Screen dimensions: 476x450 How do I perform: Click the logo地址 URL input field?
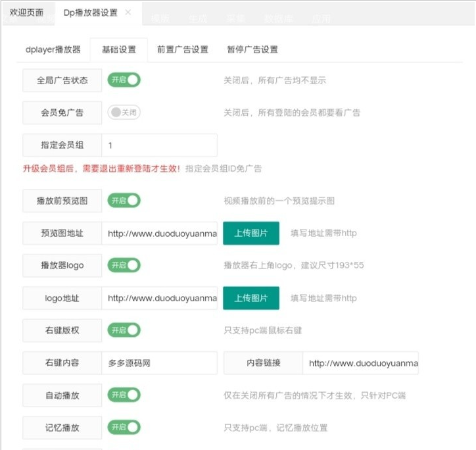click(x=159, y=298)
